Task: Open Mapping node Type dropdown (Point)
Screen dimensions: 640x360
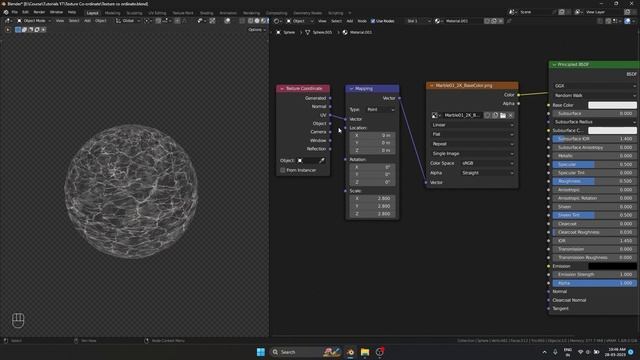Action: (x=380, y=109)
